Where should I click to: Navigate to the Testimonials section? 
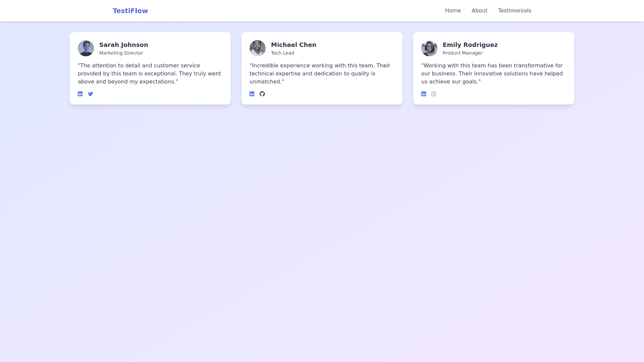(x=515, y=10)
